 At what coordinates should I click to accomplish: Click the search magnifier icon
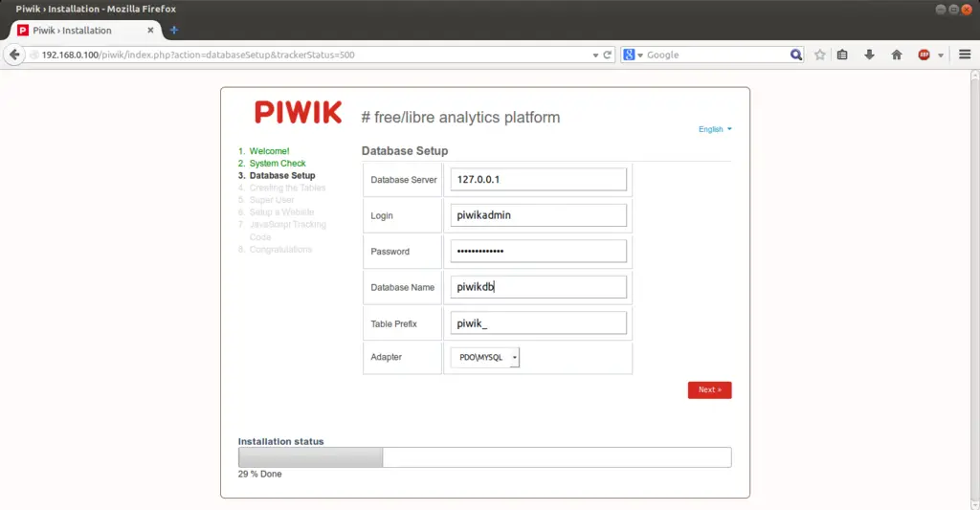click(795, 55)
